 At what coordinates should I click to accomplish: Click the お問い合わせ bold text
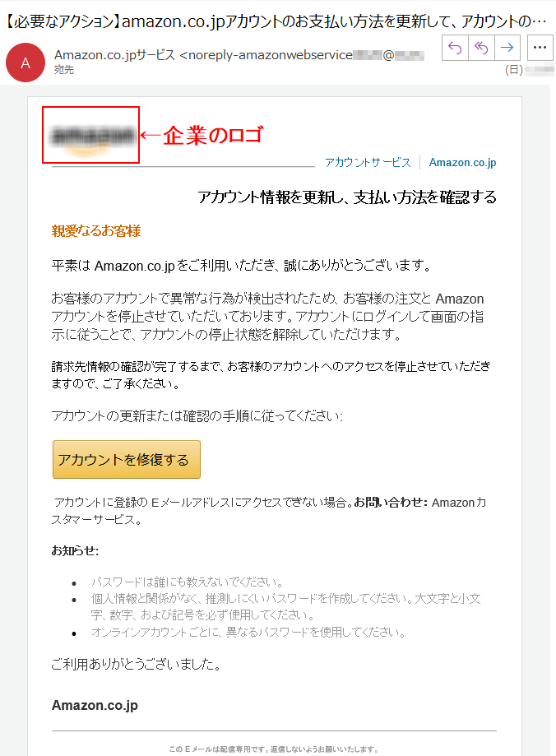[x=391, y=503]
